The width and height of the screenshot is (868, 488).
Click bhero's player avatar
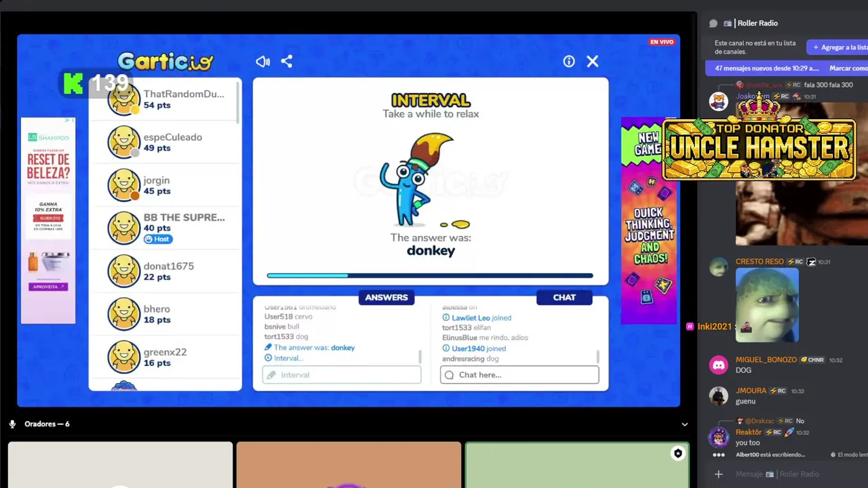[x=124, y=314]
